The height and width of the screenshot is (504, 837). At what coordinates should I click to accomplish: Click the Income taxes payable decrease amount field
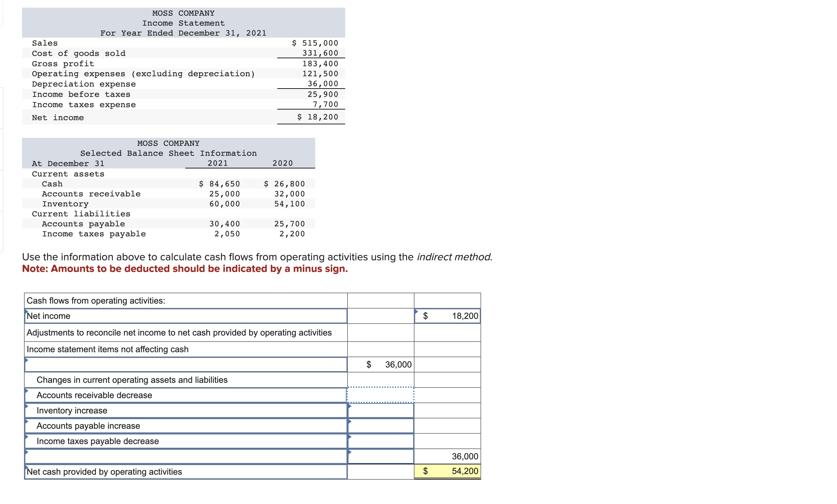381,441
